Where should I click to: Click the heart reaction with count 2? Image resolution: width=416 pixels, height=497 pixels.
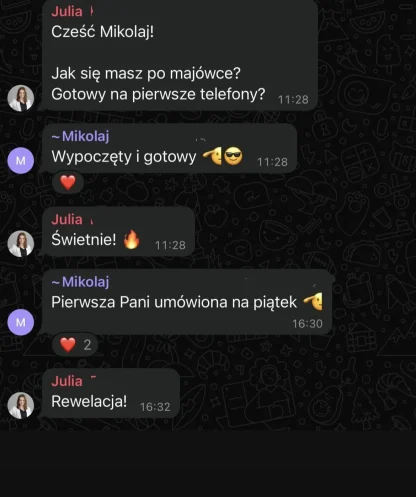(75, 345)
